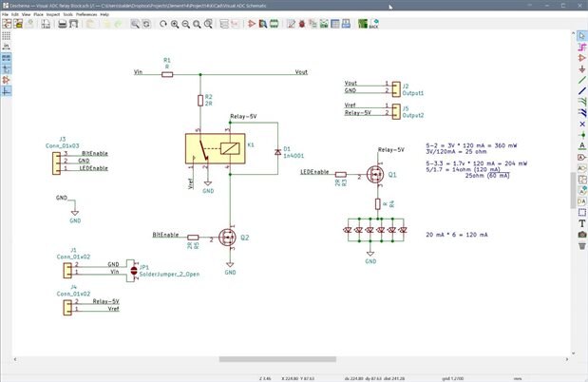Select the Place No-Connect Flag tool
The height and width of the screenshot is (382, 588).
coord(581,124)
